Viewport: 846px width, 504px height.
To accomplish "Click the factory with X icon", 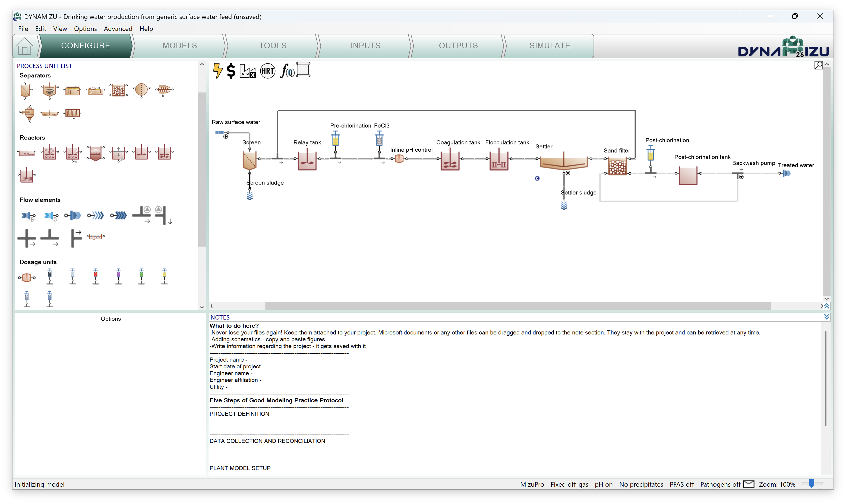I will 248,71.
